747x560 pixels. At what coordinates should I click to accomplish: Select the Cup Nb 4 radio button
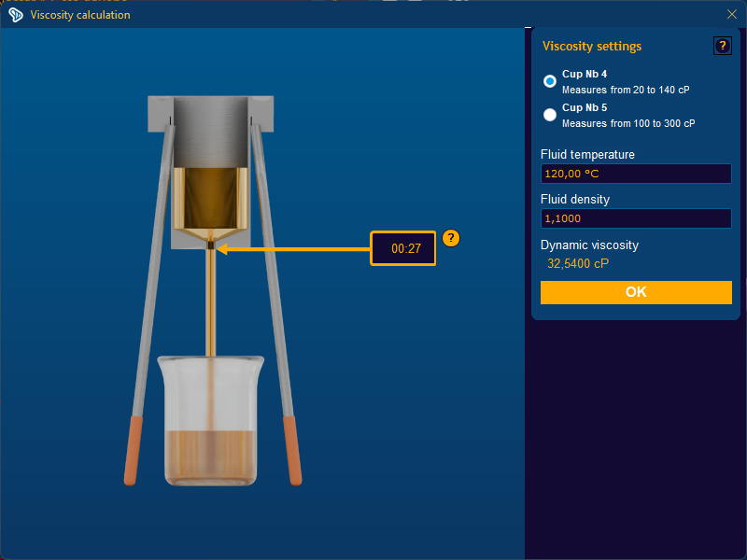(x=550, y=81)
